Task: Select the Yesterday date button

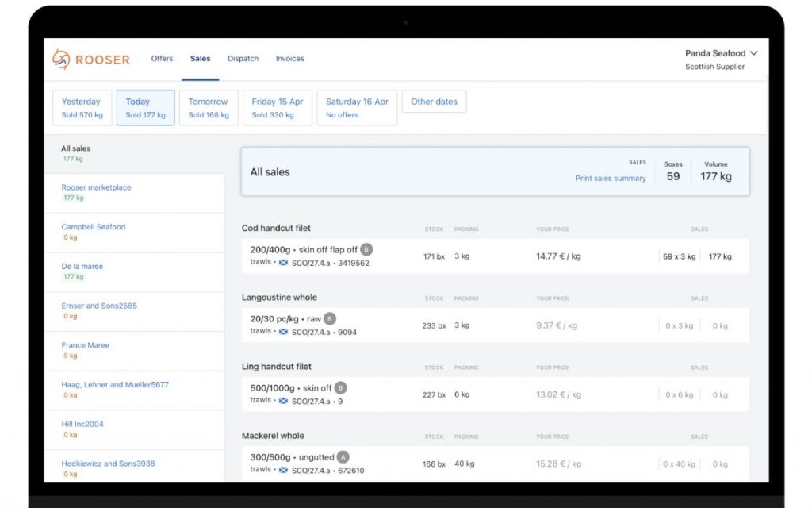Action: [82, 107]
